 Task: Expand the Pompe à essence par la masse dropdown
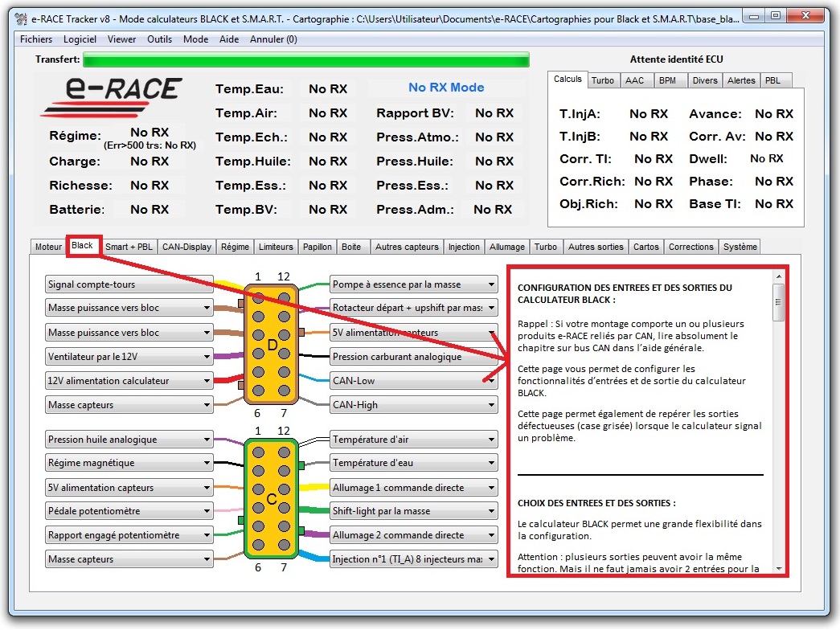point(490,284)
